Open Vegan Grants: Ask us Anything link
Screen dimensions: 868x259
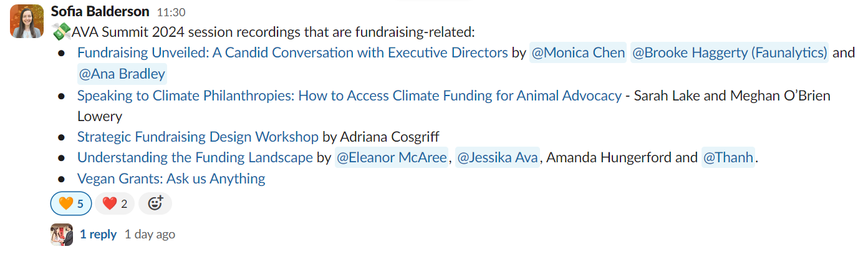pos(171,178)
